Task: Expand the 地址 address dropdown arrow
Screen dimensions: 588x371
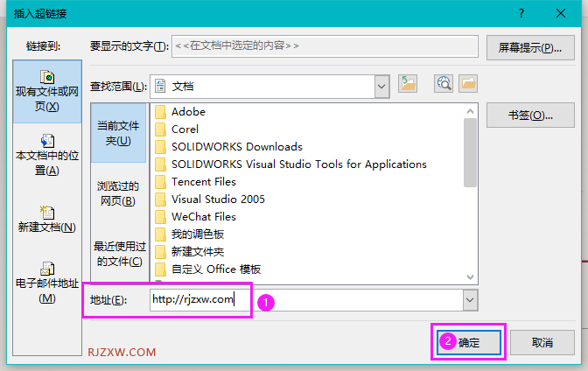Action: pos(470,300)
